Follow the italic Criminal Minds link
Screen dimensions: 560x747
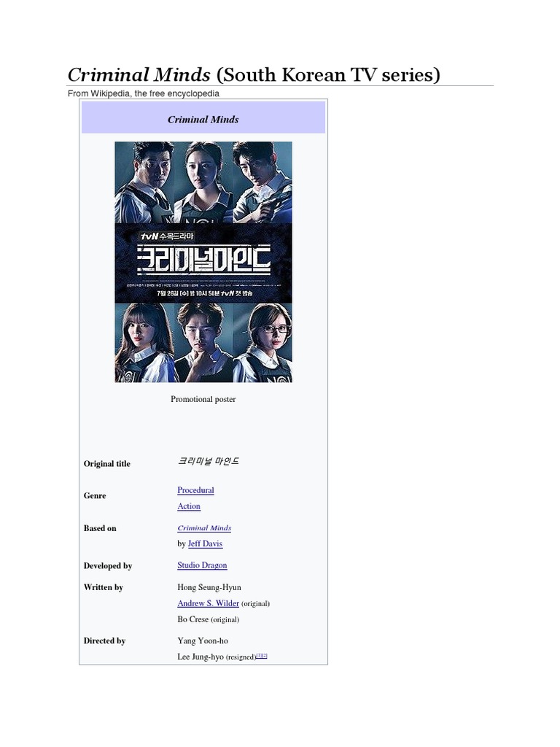tap(204, 528)
